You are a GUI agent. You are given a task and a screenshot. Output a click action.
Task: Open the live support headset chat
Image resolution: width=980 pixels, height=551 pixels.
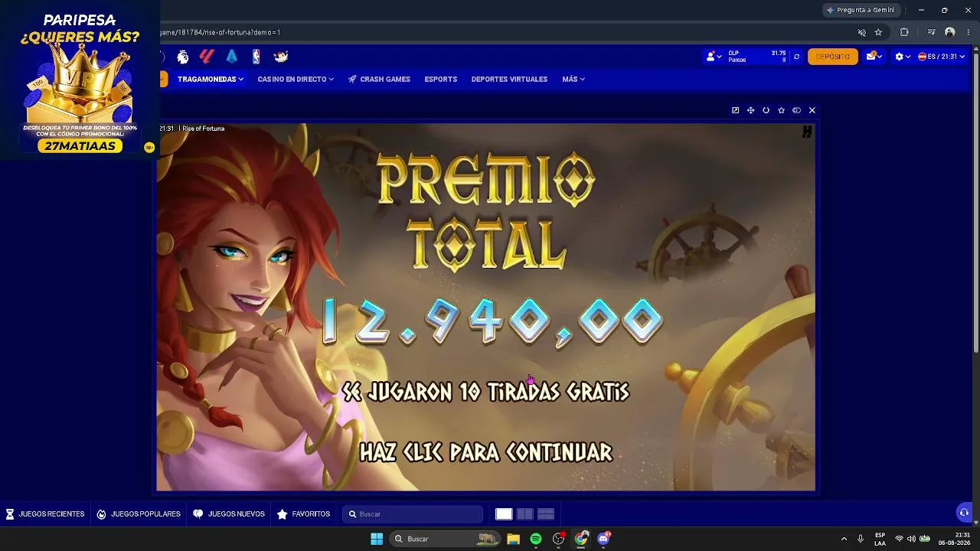coord(964,512)
